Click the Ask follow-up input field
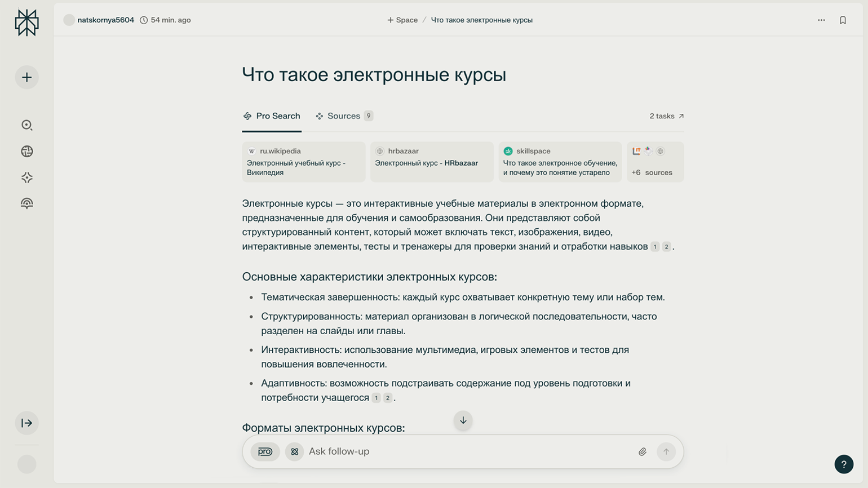868x488 pixels. pos(462,452)
